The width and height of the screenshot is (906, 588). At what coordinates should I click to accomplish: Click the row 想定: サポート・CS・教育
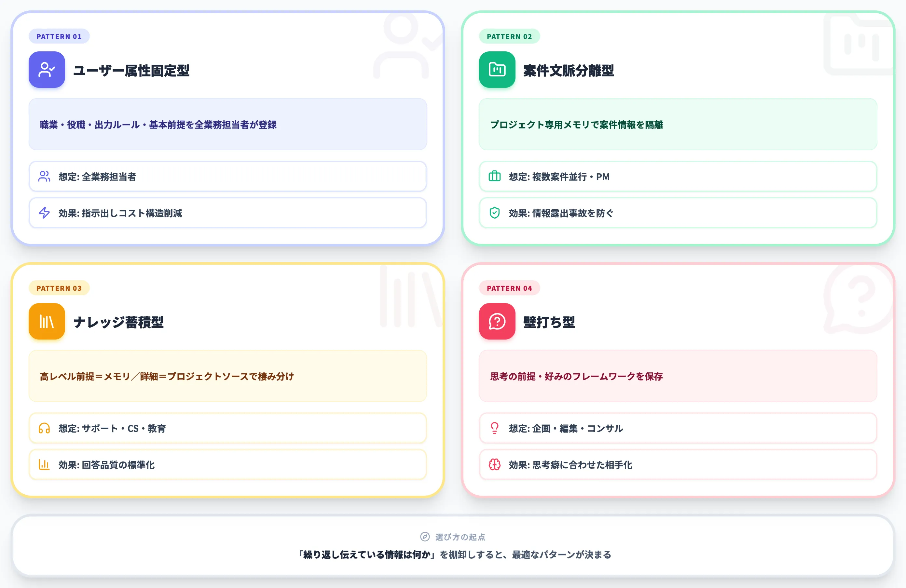pyautogui.click(x=228, y=428)
